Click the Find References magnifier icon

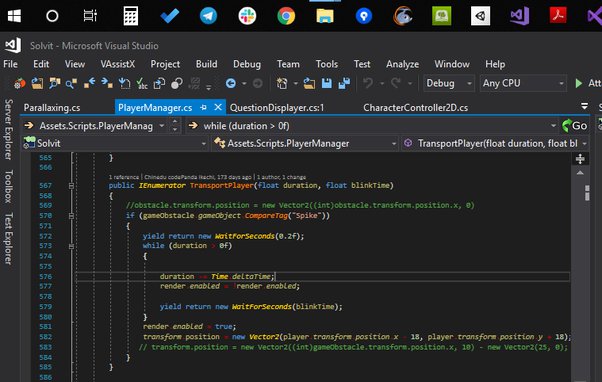pyautogui.click(x=71, y=83)
